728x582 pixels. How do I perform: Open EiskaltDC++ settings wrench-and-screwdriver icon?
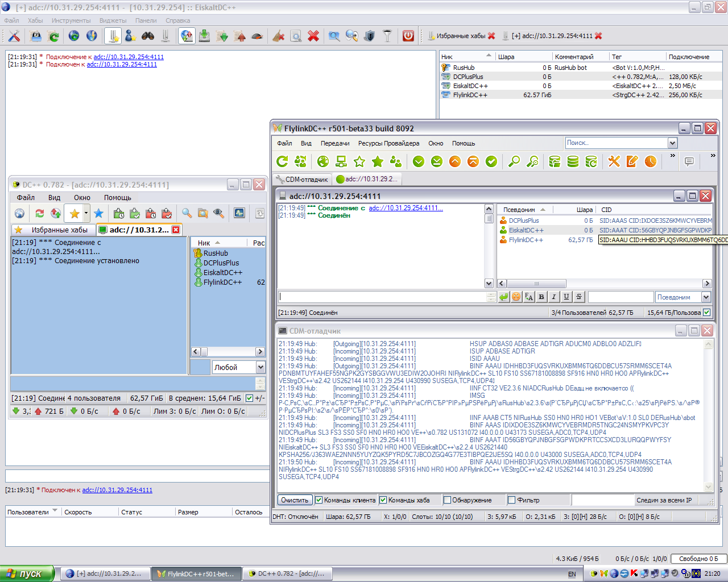[14, 36]
